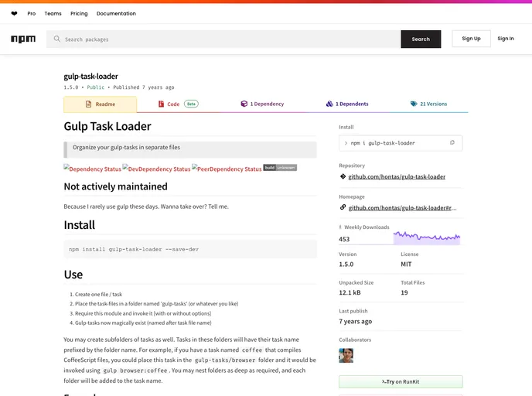
Task: Focus the Search packages input field
Action: tap(223, 39)
